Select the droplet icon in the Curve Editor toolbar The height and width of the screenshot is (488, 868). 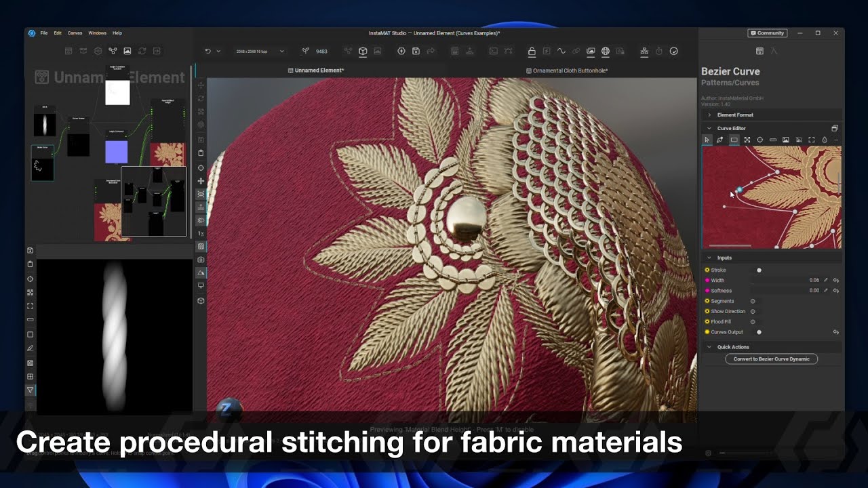click(x=825, y=140)
